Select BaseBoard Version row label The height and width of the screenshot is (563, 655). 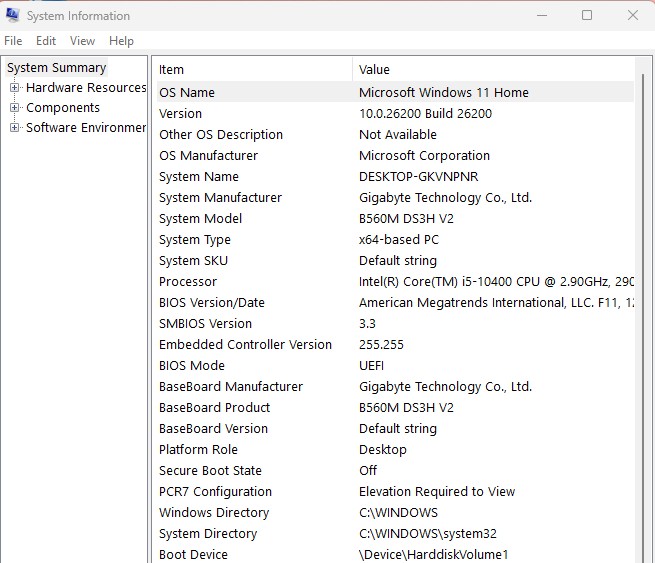click(213, 429)
